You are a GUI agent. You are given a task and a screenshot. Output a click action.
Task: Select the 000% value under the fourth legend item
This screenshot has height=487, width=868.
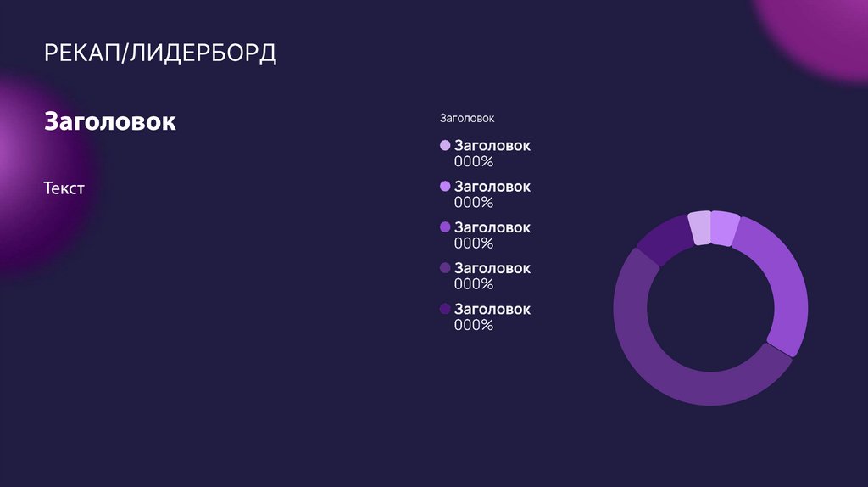[474, 284]
